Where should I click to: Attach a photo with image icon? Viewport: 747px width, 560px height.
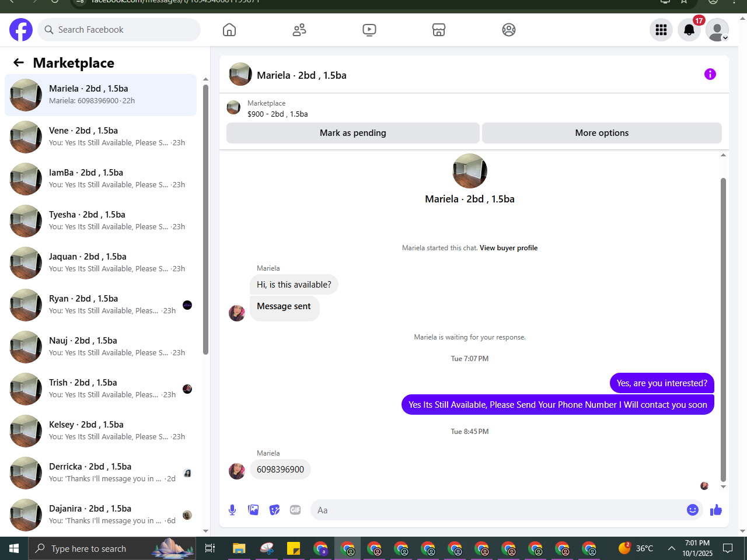253,510
